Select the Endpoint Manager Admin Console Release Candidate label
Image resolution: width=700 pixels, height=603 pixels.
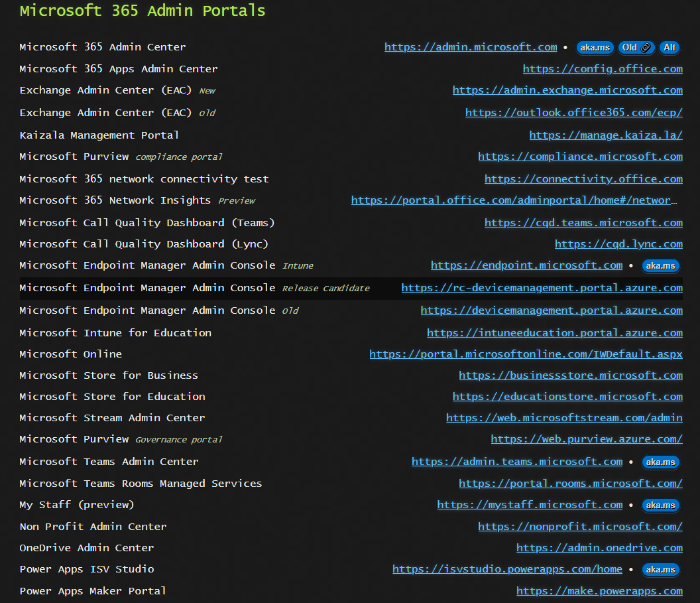195,288
